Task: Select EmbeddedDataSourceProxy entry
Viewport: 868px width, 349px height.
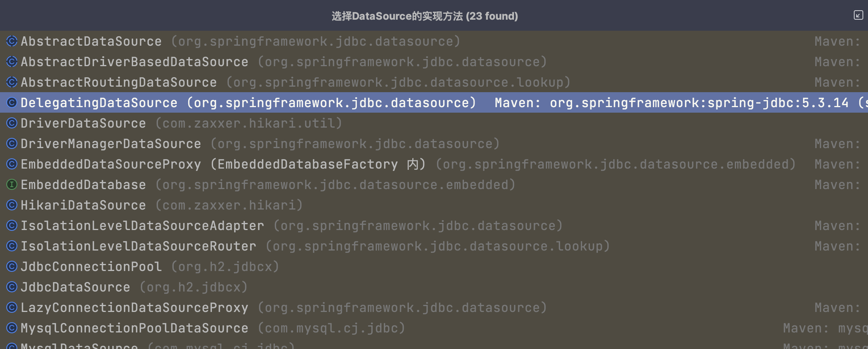Action: pos(111,164)
